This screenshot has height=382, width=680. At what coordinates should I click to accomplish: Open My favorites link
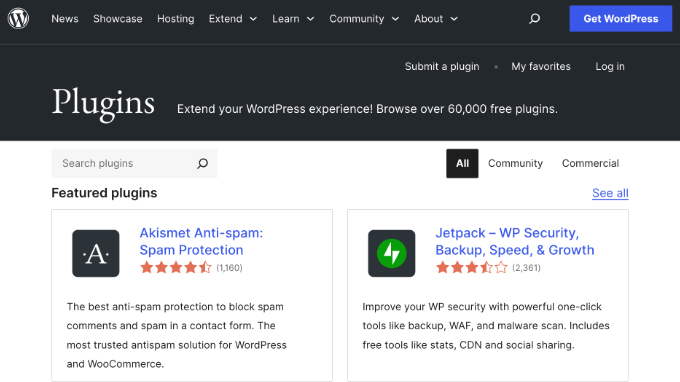(541, 66)
